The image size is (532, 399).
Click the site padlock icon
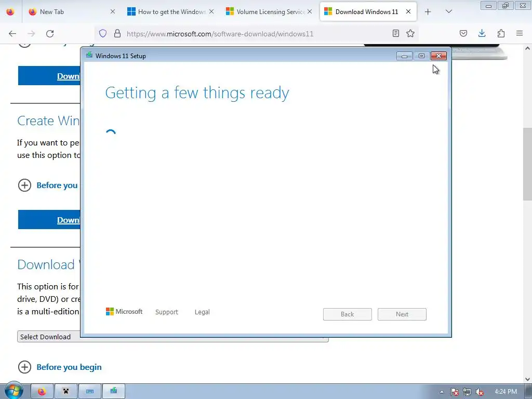click(117, 33)
